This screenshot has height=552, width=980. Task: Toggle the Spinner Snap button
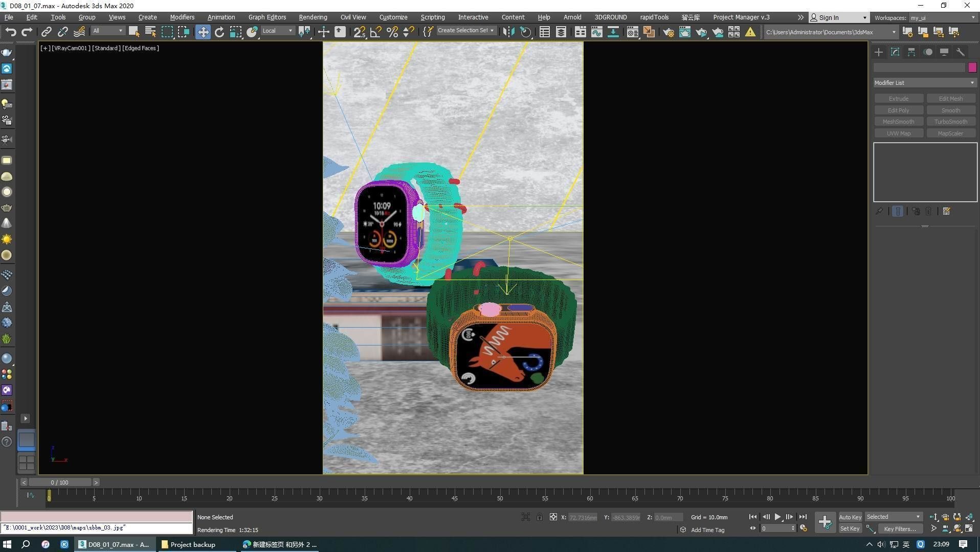click(409, 32)
